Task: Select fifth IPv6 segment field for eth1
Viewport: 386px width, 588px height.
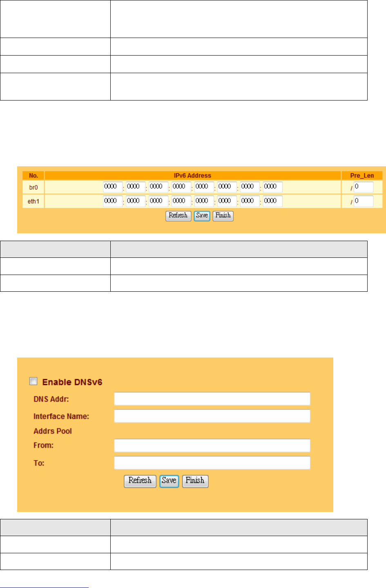Action: pyautogui.click(x=204, y=201)
